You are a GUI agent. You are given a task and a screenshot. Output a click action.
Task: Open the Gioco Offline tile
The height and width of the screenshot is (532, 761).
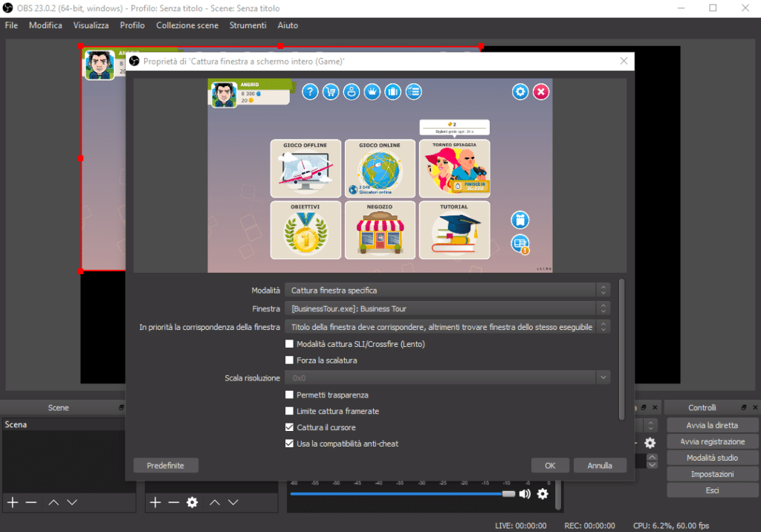(305, 169)
